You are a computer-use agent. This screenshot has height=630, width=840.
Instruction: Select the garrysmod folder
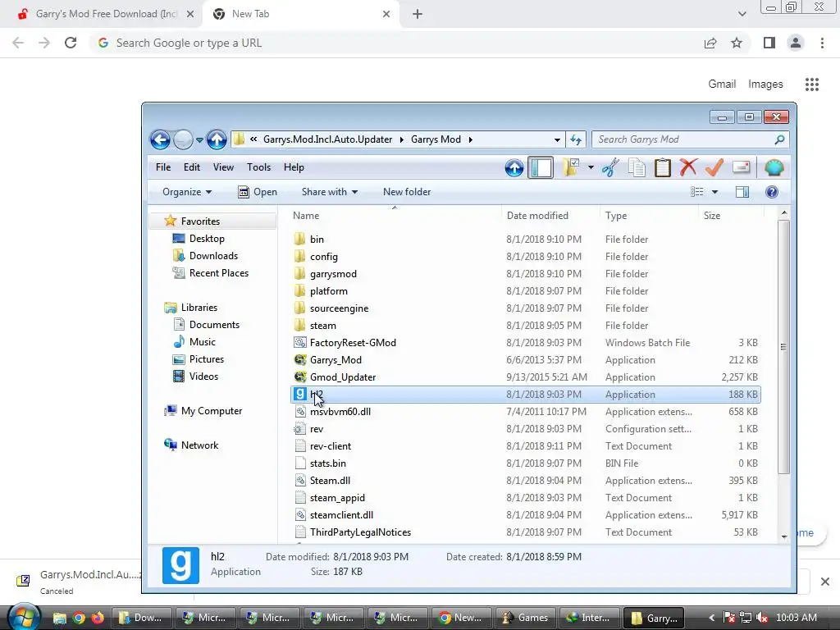point(333,274)
